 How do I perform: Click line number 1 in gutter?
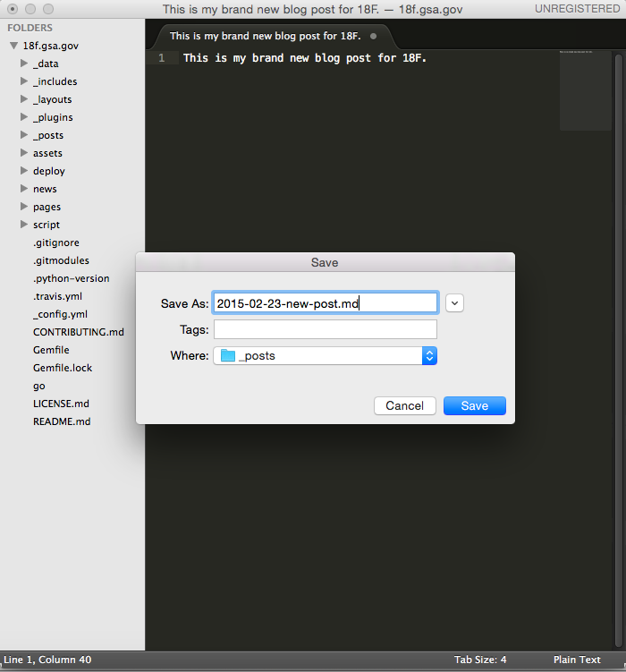pyautogui.click(x=162, y=58)
